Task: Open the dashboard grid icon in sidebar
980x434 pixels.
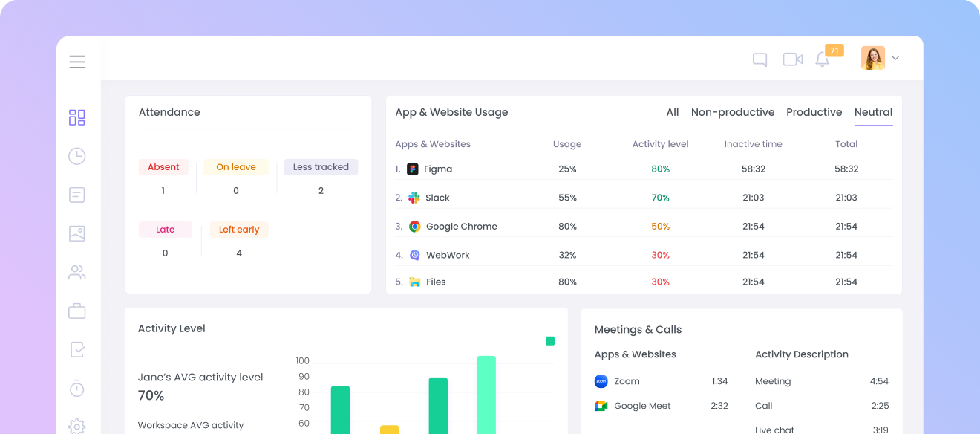Action: (x=77, y=117)
